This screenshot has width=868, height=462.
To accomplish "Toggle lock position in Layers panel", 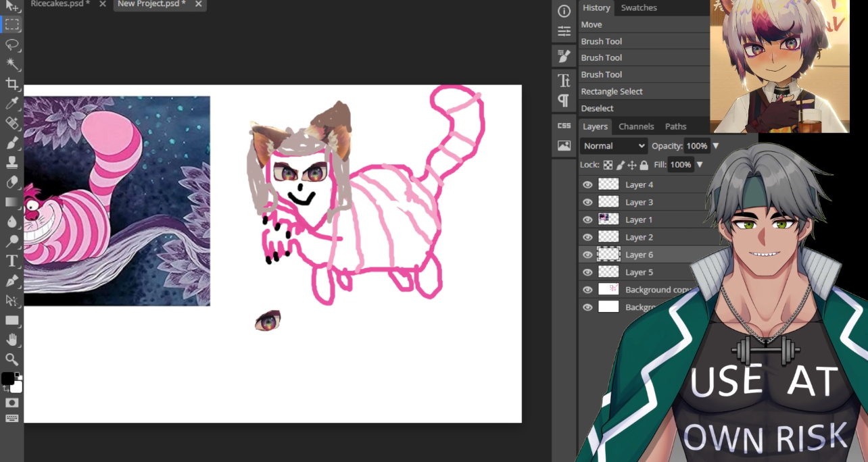I will (x=632, y=165).
